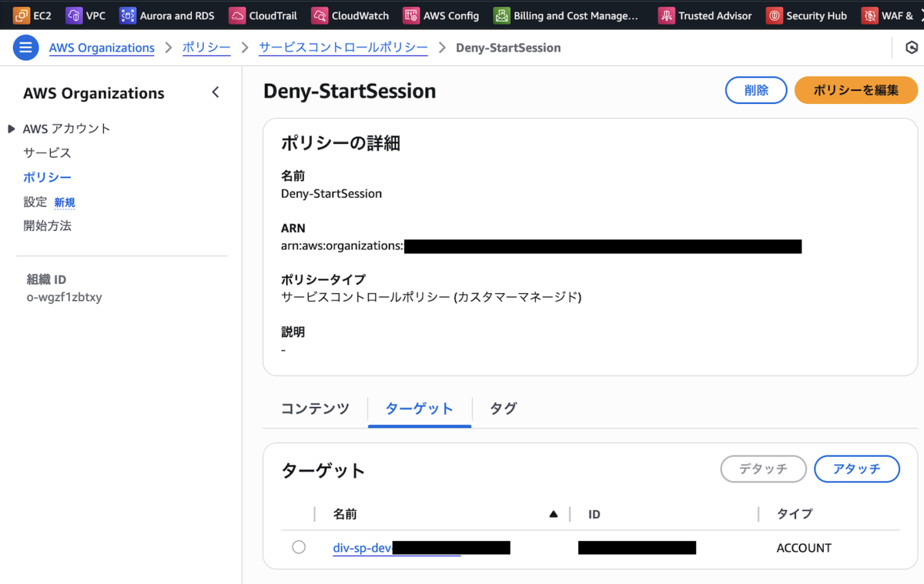Open the Trusted Advisor shortcut icon
The width and height of the screenshot is (924, 584).
(x=666, y=15)
